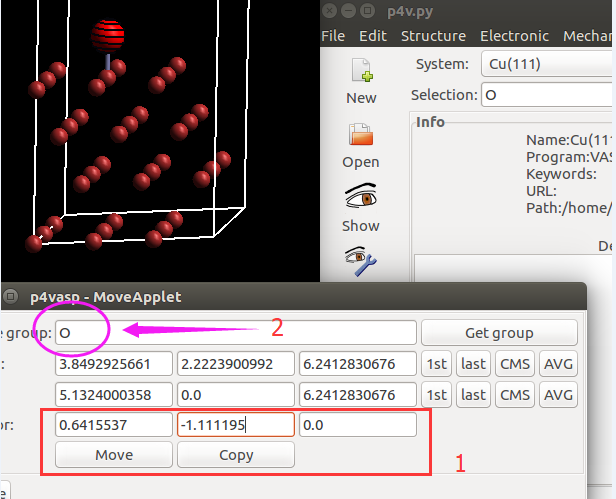This screenshot has height=499, width=616.
Task: Close the MoveApplet window
Action: click(x=11, y=297)
